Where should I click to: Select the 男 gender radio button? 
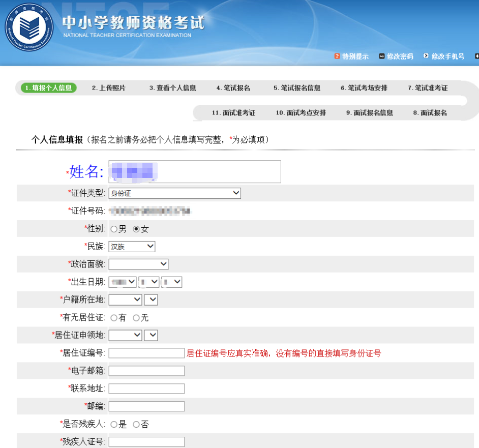coord(113,228)
